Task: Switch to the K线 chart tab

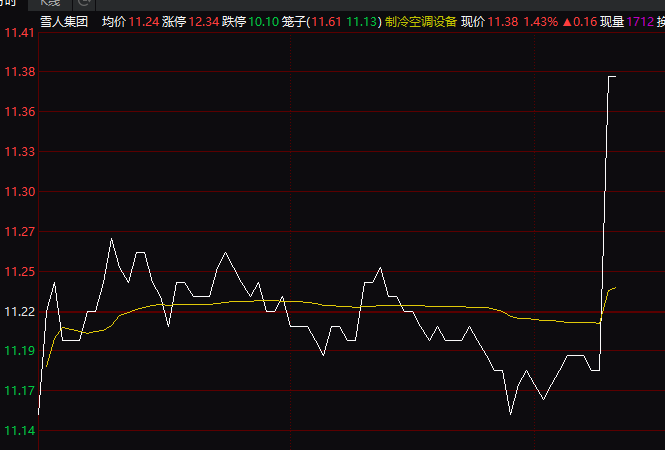Action: point(50,3)
